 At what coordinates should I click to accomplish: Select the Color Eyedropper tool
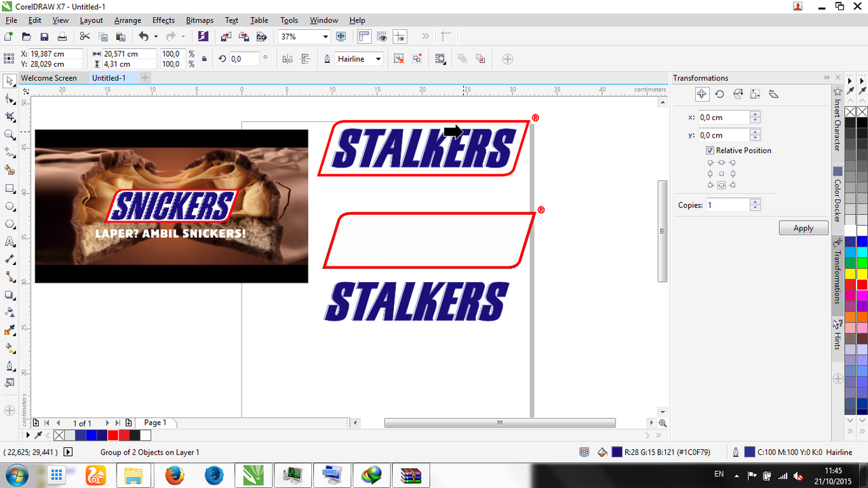[x=9, y=330]
